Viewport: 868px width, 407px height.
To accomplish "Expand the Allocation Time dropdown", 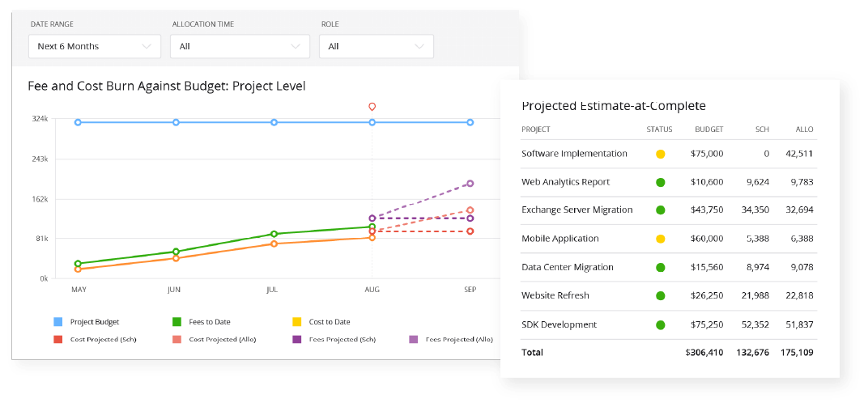I will click(x=239, y=46).
